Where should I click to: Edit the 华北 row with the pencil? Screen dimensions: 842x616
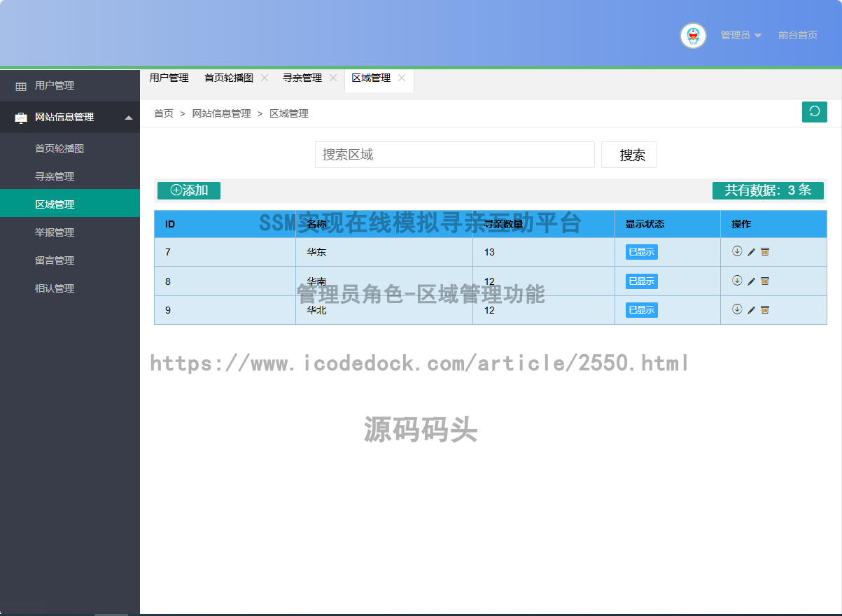tap(751, 310)
